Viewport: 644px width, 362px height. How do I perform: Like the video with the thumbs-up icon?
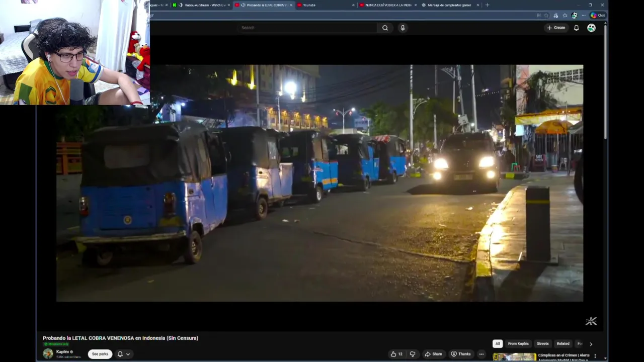coord(393,354)
